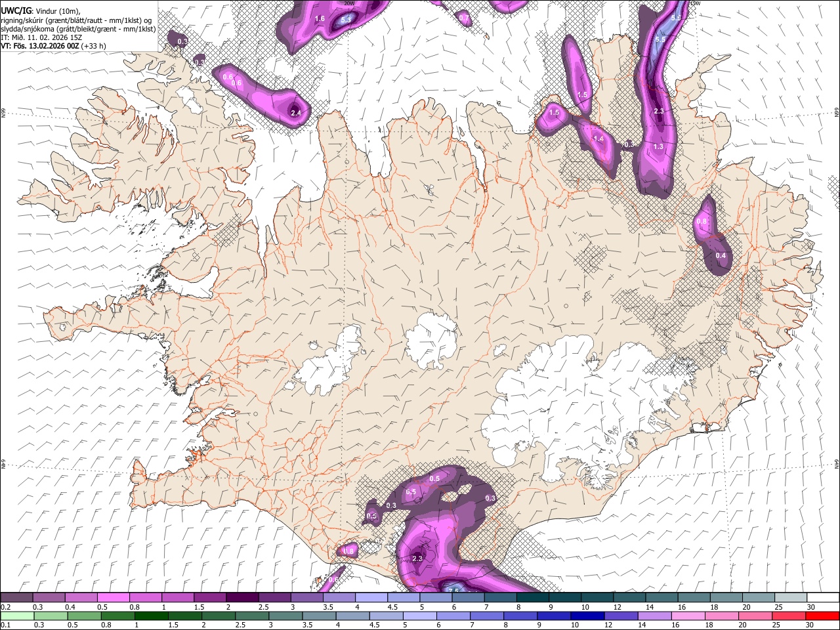Click the 1.4 precipitation value label

tap(598, 139)
